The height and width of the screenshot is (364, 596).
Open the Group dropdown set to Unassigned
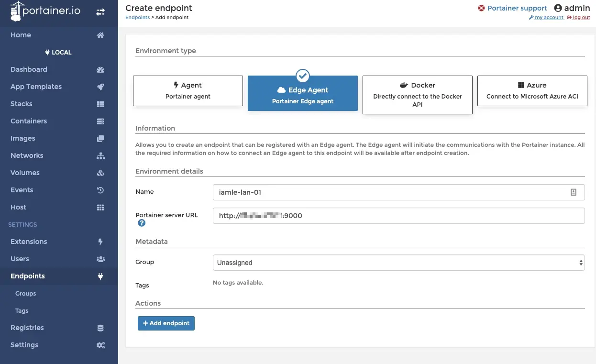[x=399, y=263]
